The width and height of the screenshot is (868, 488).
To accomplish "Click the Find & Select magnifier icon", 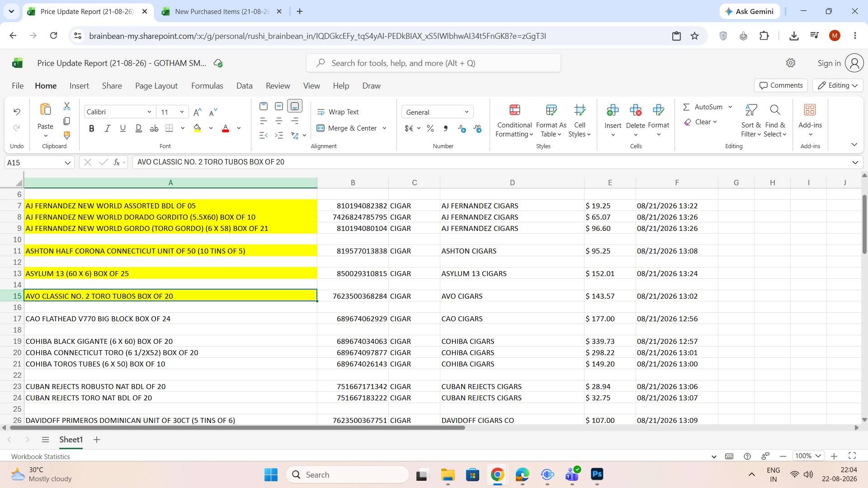I will coord(775,110).
